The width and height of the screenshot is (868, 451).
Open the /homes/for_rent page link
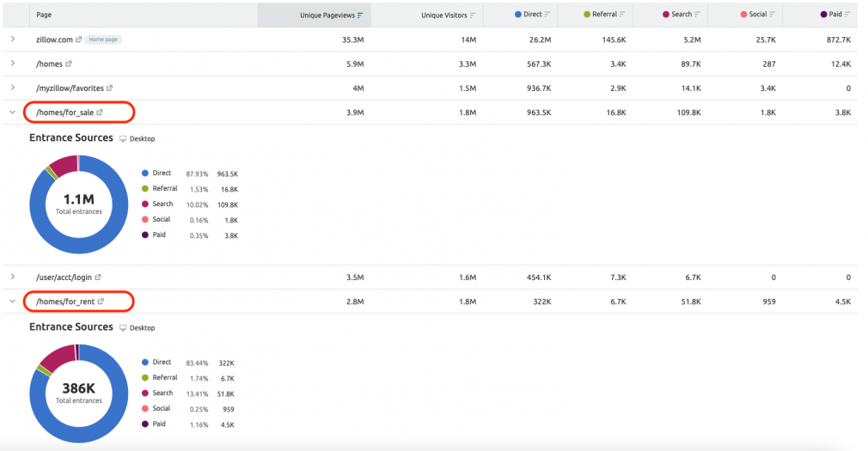(x=64, y=302)
